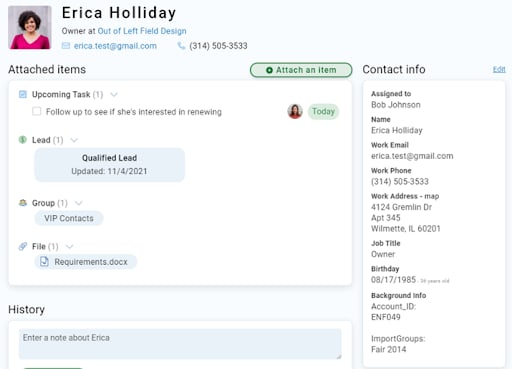Click the Group people icon

tap(23, 203)
